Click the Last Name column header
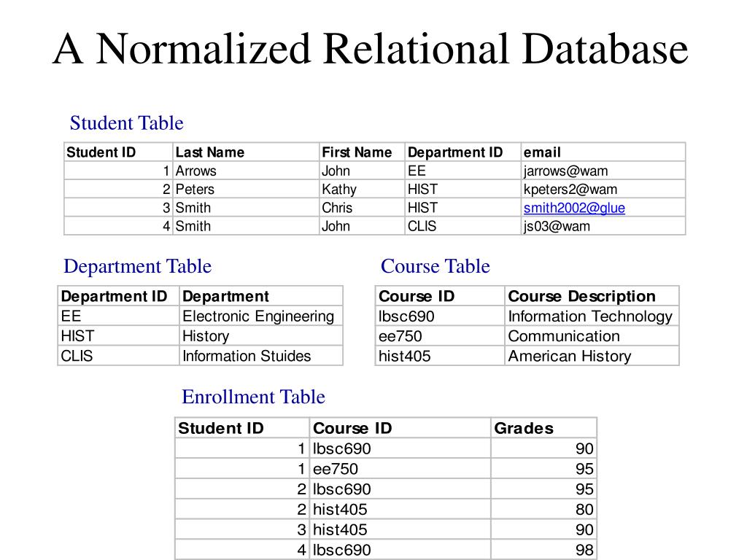This screenshot has width=747, height=560. point(246,152)
